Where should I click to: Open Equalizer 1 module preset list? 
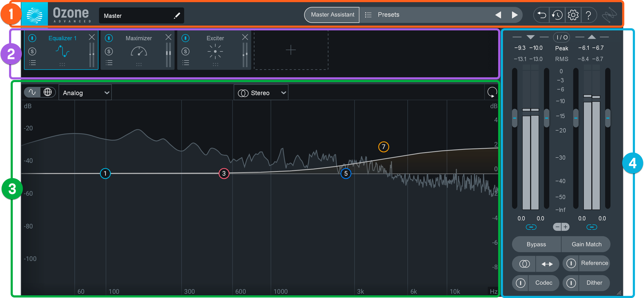[x=32, y=63]
